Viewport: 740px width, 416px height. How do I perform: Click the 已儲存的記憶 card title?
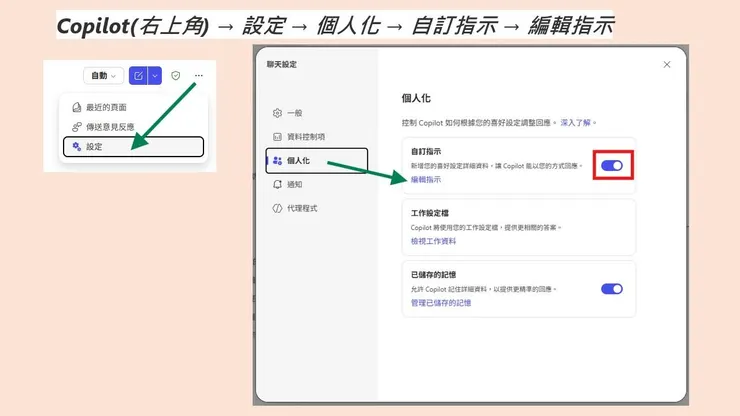(433, 275)
